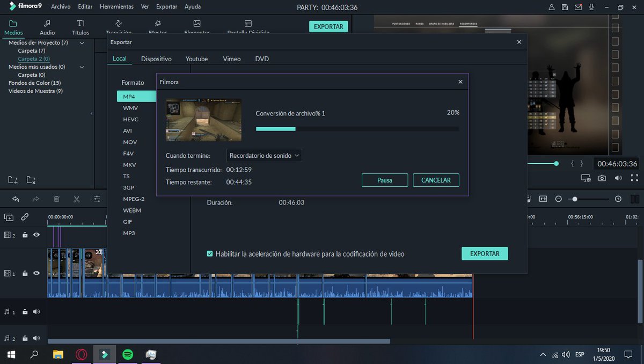
Task: Collapse the media side panel arrow
Action: click(91, 113)
